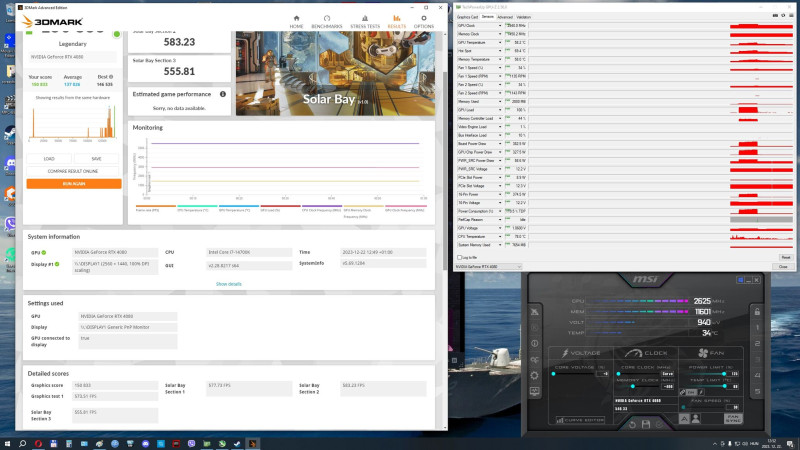Click GPU-Z screenshot camera icon
Screen dimensions: 800x450
[x=775, y=16]
